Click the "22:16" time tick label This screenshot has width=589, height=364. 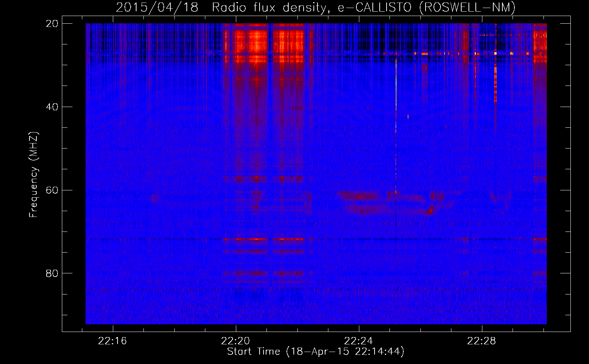(x=112, y=341)
